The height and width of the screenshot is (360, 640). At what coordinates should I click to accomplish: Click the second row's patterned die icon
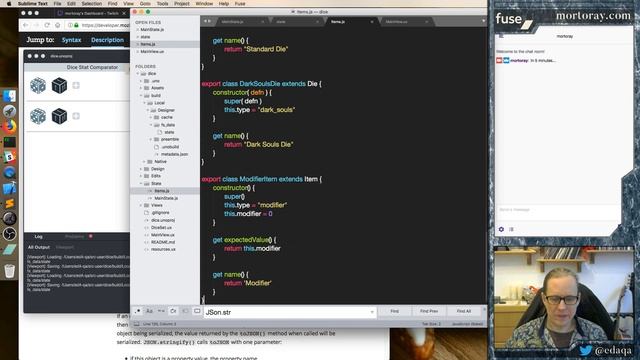[38, 116]
